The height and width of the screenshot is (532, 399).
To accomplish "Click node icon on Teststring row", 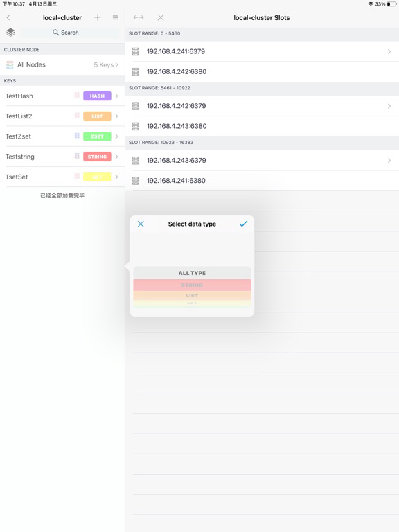I will [x=77, y=156].
